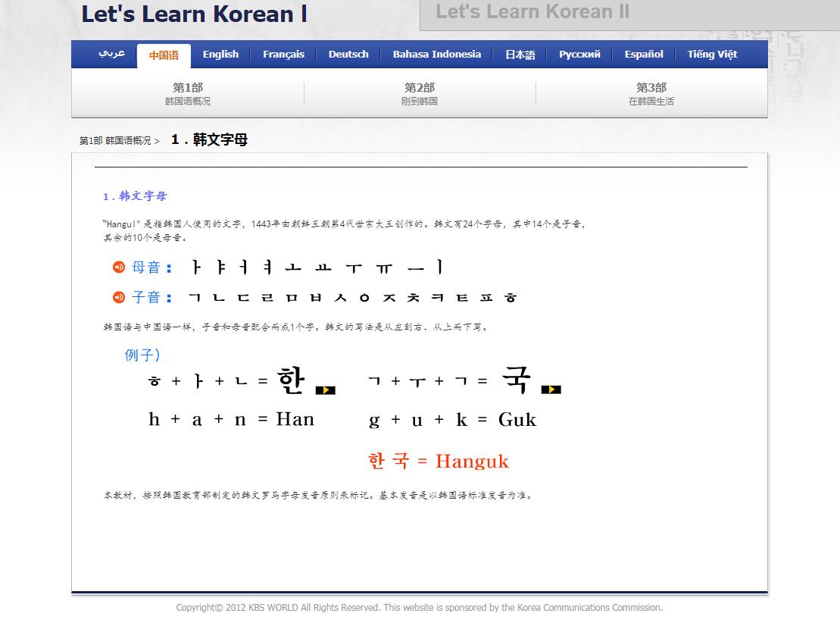840x629 pixels.
Task: Click the 第1部 韩国语概况 breadcrumb link
Action: point(114,140)
